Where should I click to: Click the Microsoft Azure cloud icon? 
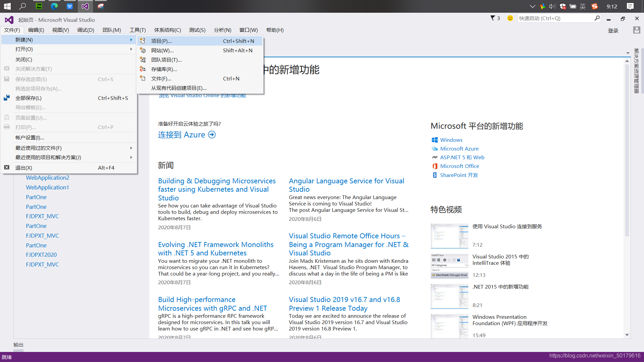[435, 148]
